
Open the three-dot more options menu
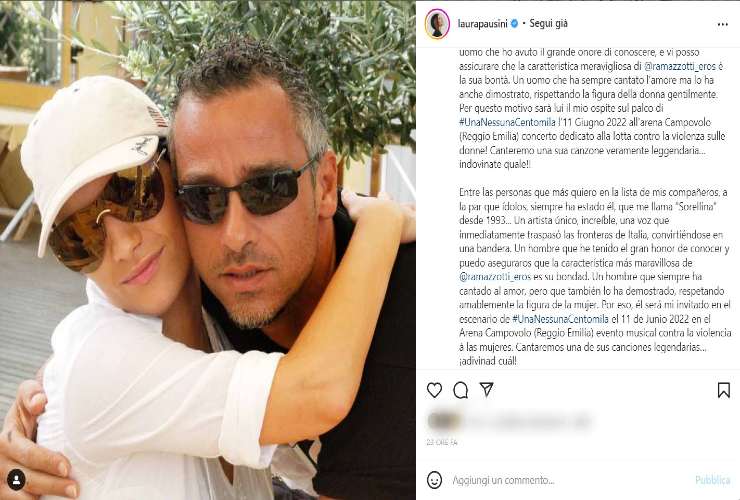pyautogui.click(x=723, y=24)
